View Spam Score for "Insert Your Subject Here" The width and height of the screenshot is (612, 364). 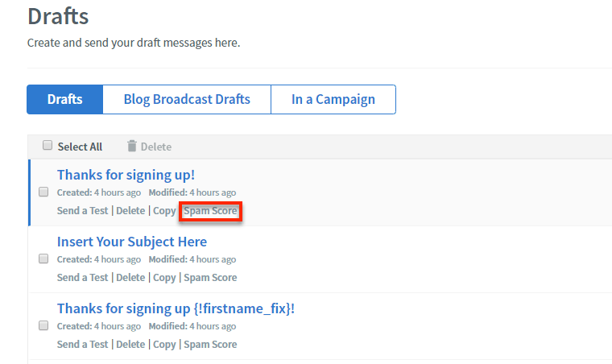(x=211, y=278)
